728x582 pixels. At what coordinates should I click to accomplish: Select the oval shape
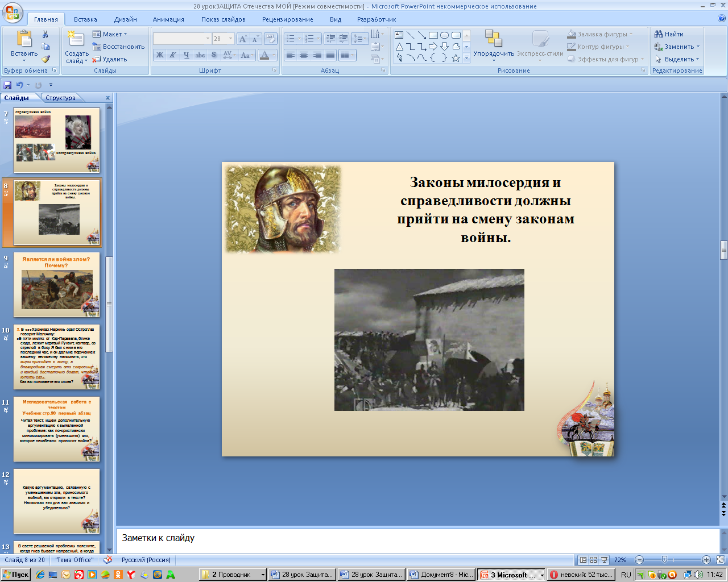tap(444, 35)
